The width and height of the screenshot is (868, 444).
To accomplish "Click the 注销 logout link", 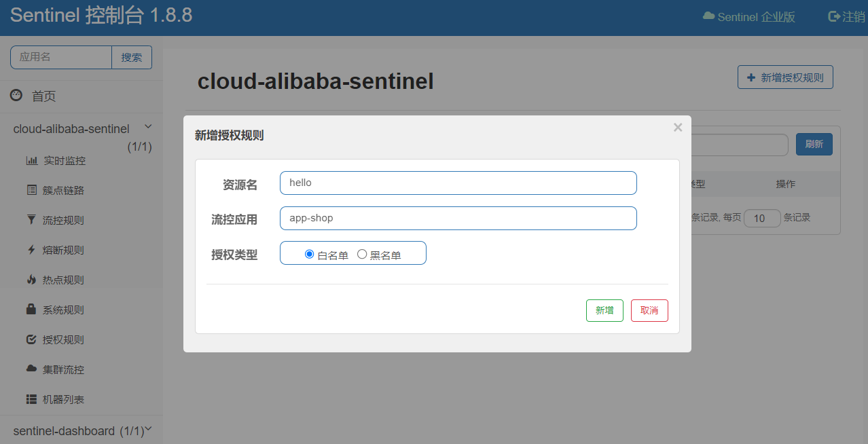I will tap(847, 17).
